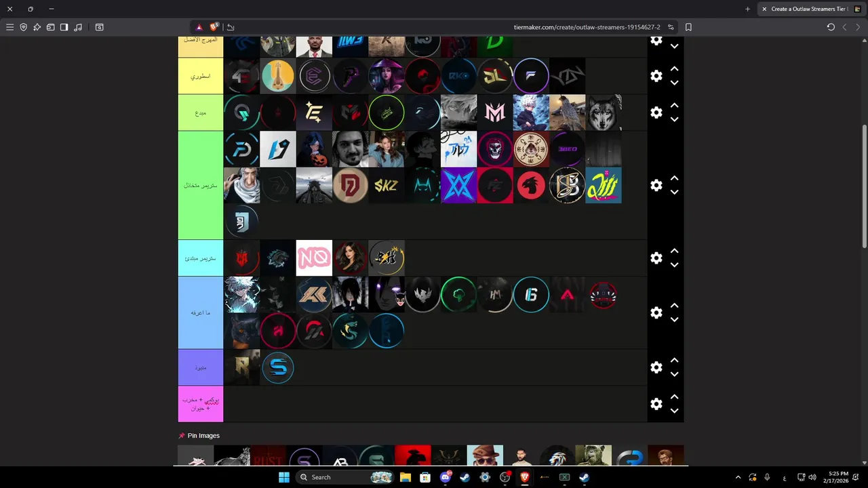Image resolution: width=868 pixels, height=488 pixels.
Task: Move the ما اعرفه tier up
Action: [x=675, y=306]
